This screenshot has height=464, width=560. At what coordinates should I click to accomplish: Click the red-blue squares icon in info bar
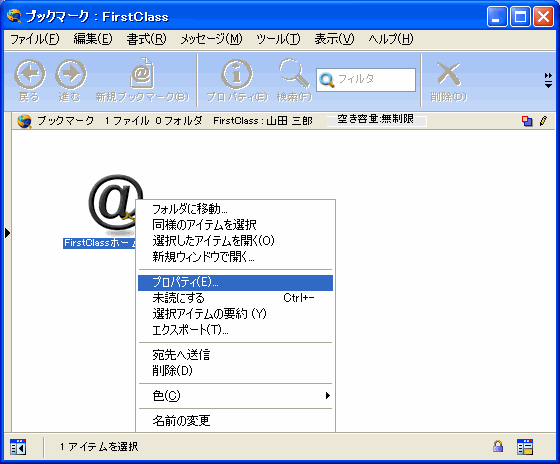click(527, 121)
